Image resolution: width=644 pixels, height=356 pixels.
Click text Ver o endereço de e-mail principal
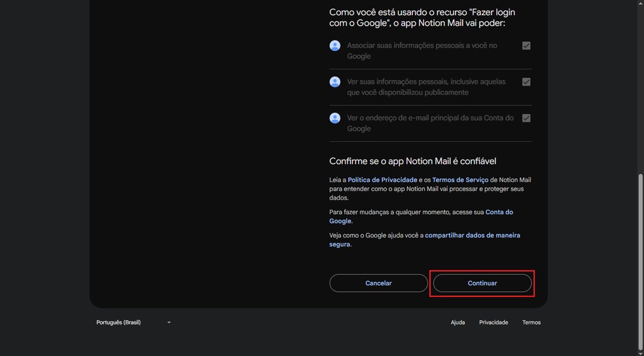click(431, 123)
